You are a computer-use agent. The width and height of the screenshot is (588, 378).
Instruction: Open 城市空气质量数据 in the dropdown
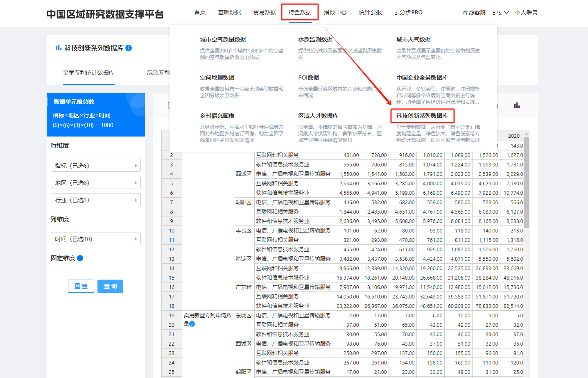coord(223,39)
